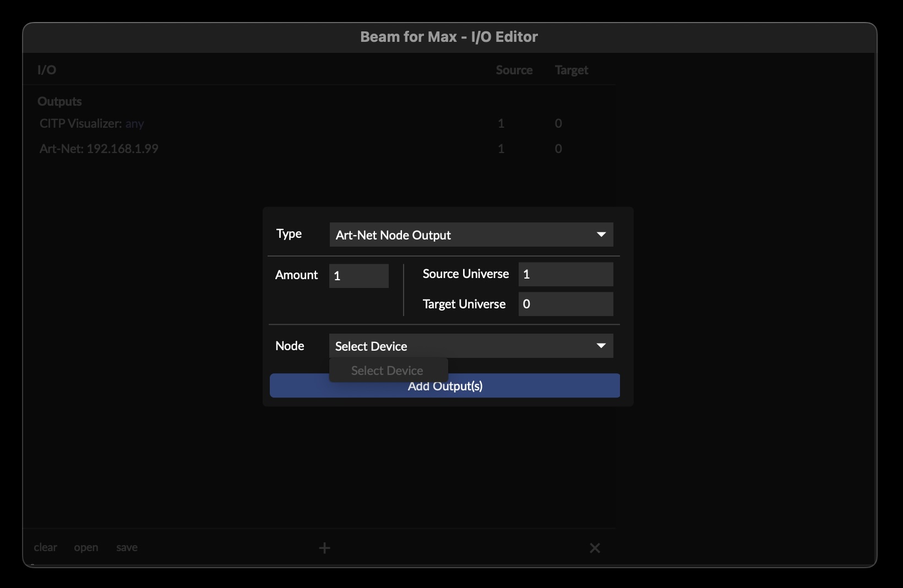Viewport: 903px width, 588px height.
Task: Click the clear button
Action: (x=45, y=547)
